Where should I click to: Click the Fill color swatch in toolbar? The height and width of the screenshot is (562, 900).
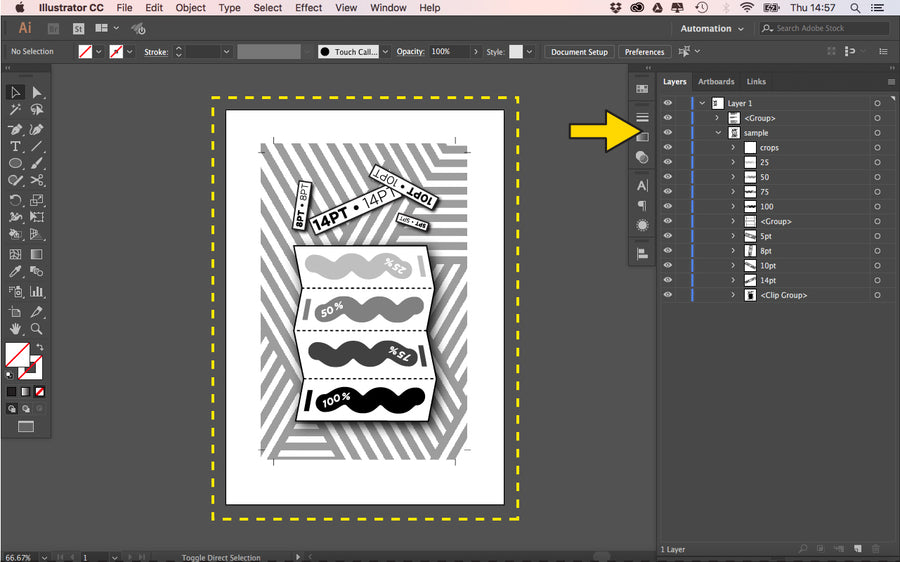[x=16, y=354]
